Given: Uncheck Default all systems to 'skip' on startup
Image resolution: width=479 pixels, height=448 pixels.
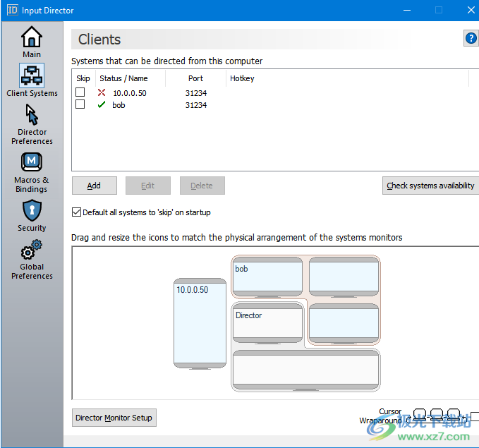Looking at the screenshot, I should pos(76,212).
